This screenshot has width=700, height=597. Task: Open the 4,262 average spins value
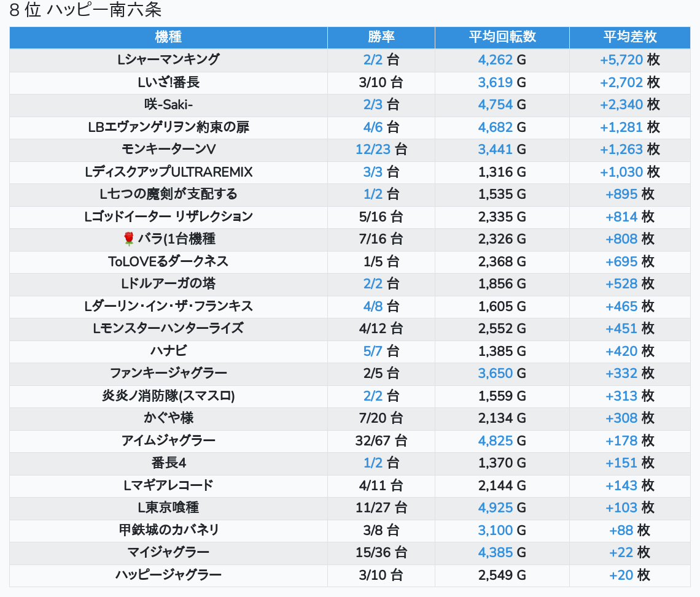click(x=495, y=60)
